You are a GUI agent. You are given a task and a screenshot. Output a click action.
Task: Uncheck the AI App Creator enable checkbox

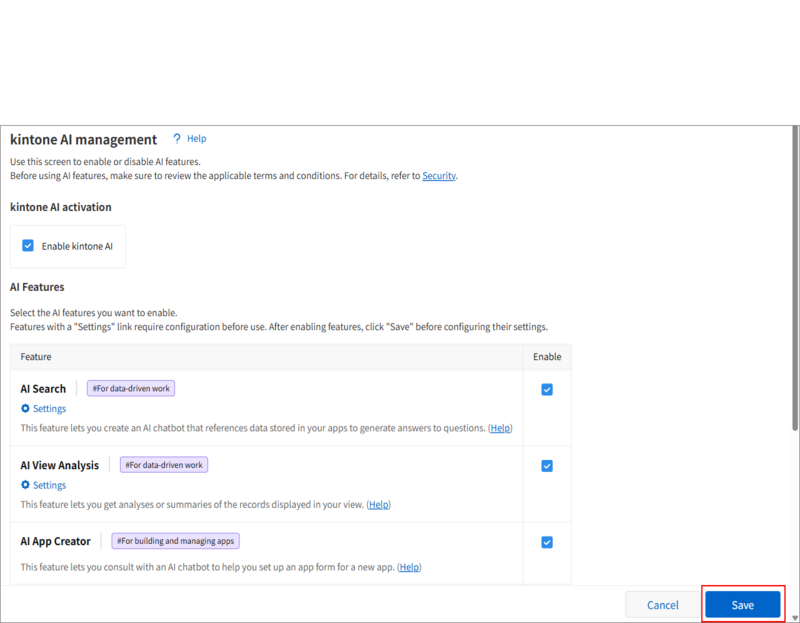click(x=547, y=542)
